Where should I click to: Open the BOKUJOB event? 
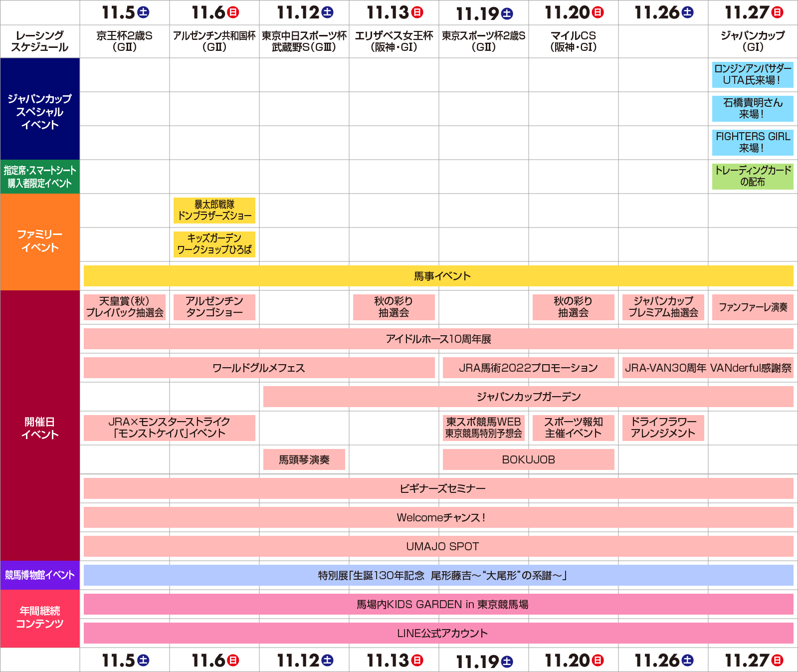click(529, 459)
